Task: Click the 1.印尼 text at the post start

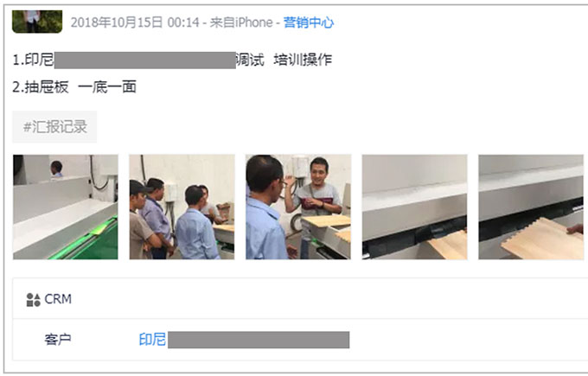Action: 34,60
